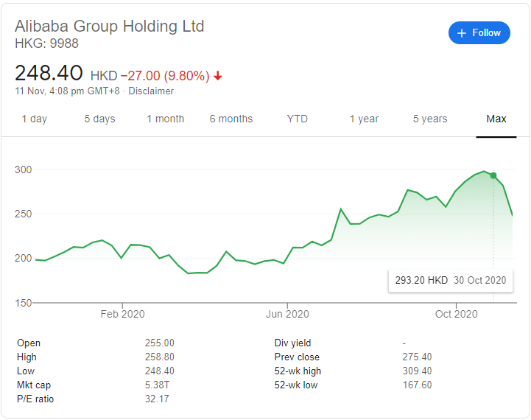Click the green data point on chart
The height and width of the screenshot is (420, 531).
493,175
